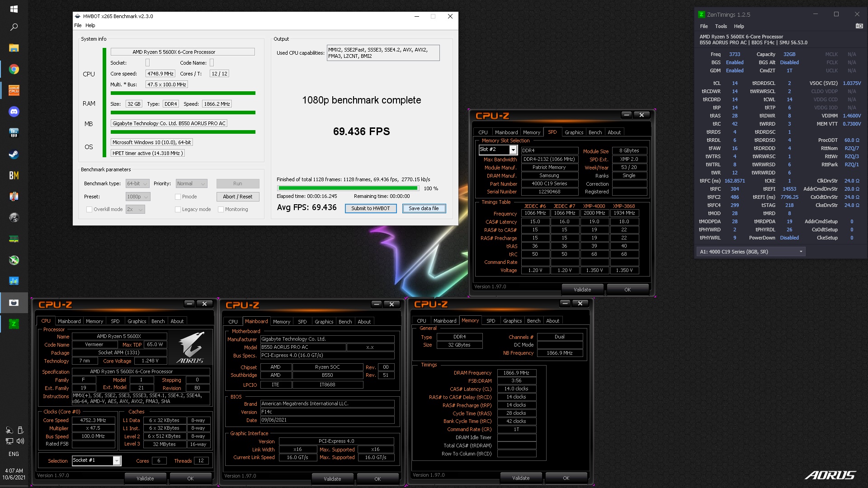Click the network tray icon
This screenshot has height=488, width=868.
(9, 441)
